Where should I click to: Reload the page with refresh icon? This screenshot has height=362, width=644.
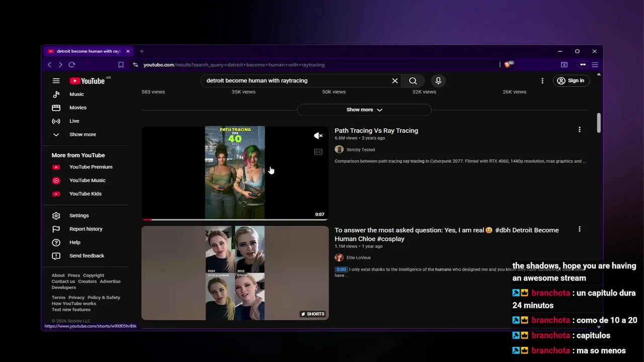[x=72, y=65]
